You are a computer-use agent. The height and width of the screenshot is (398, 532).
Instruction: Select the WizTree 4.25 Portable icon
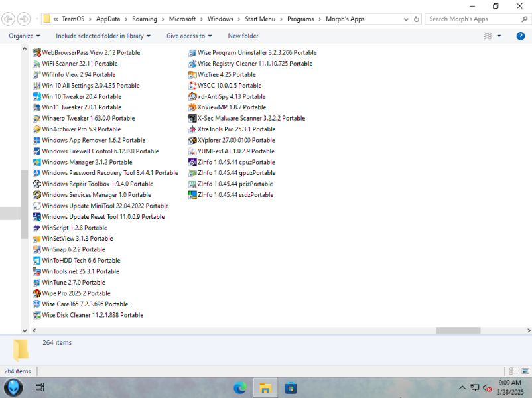click(192, 75)
